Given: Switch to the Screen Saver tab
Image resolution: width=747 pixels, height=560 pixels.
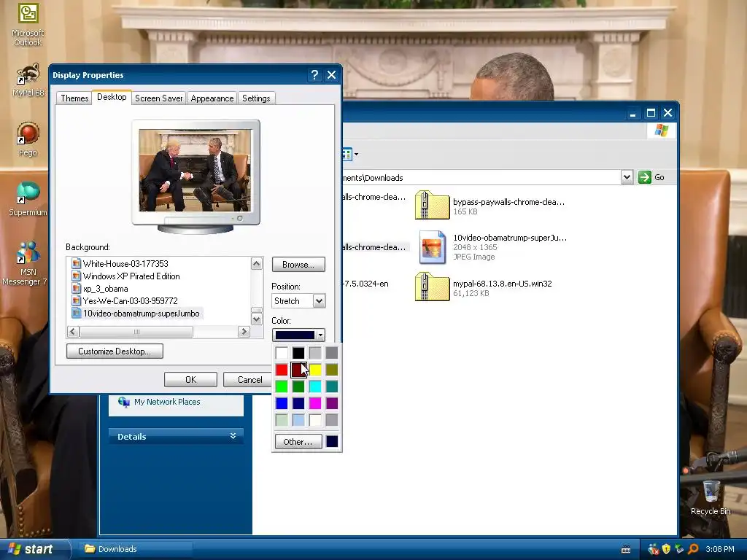Looking at the screenshot, I should [x=158, y=98].
